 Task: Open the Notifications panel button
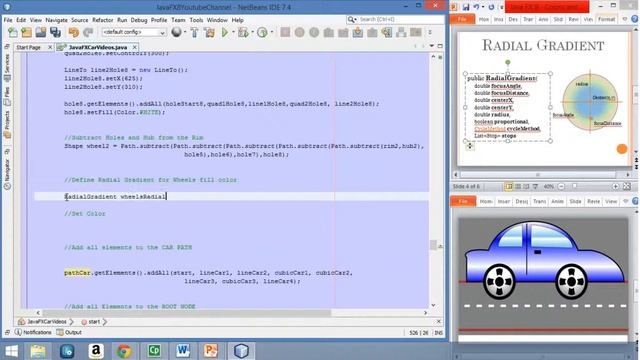33,332
